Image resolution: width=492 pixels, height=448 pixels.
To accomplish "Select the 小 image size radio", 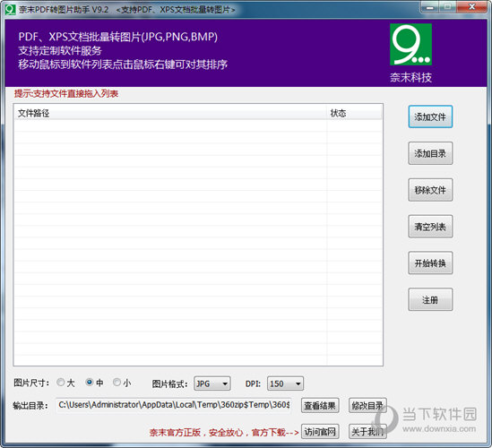I will tap(117, 383).
